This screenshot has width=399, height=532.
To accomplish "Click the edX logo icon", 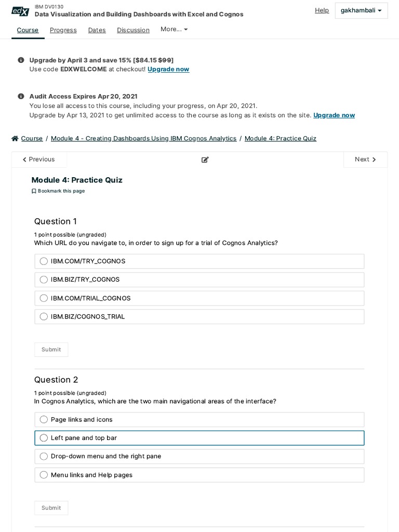I will point(20,11).
